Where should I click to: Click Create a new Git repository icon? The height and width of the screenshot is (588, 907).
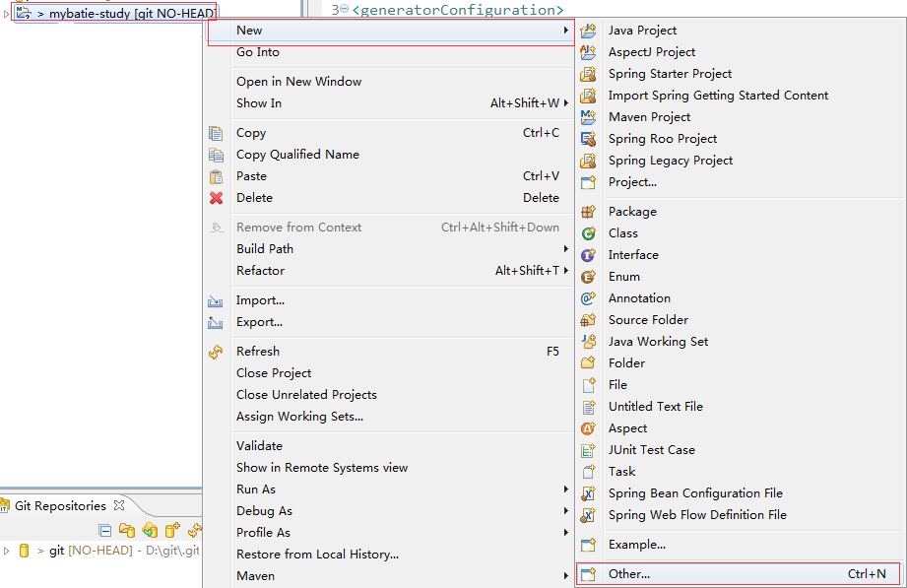(x=172, y=530)
